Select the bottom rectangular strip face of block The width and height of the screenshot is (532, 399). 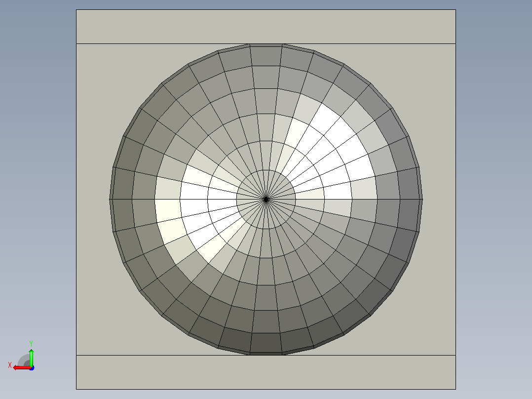(x=266, y=372)
